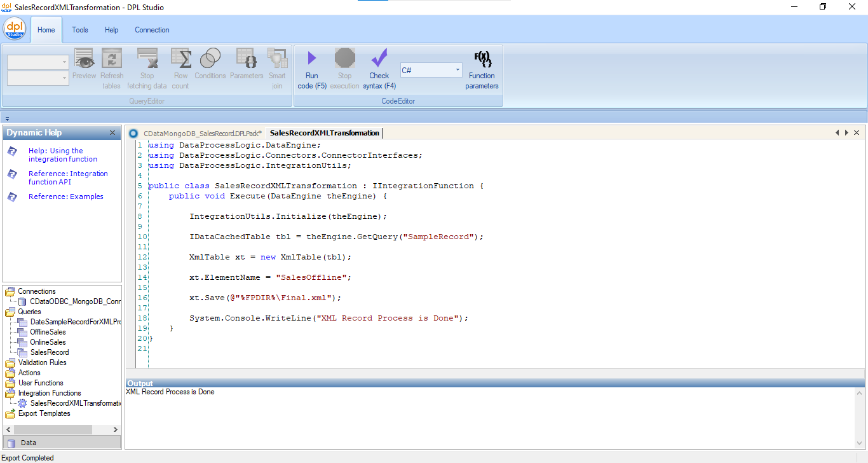
Task: Click the Output panel header
Action: 495,384
